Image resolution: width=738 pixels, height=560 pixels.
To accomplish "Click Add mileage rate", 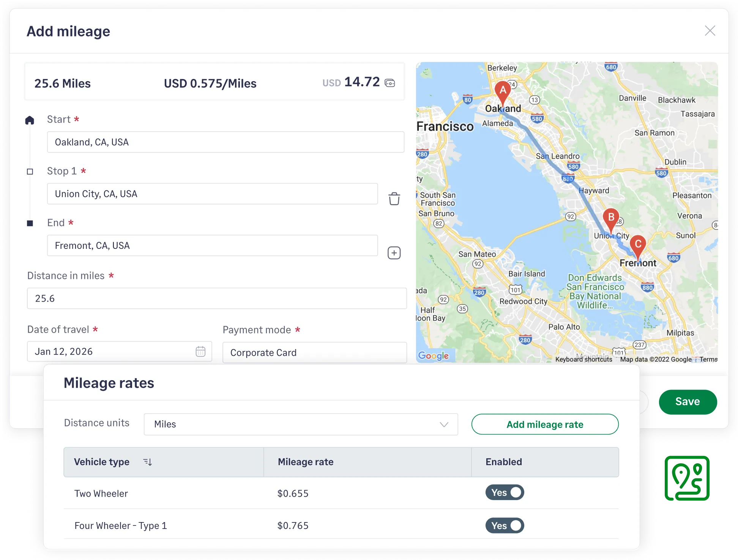I will tap(545, 424).
